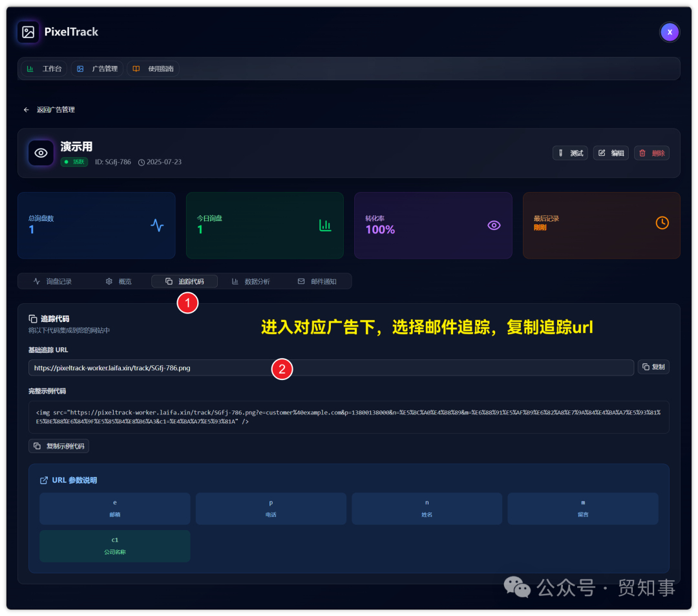The width and height of the screenshot is (698, 616).
Task: Click the eye icon beside 演示用
Action: click(x=41, y=153)
